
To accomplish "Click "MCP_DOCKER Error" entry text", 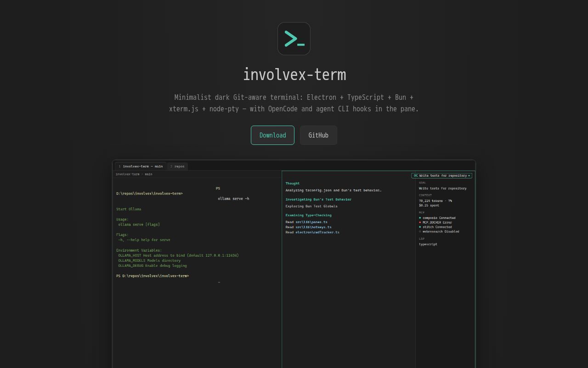I will 437,223.
